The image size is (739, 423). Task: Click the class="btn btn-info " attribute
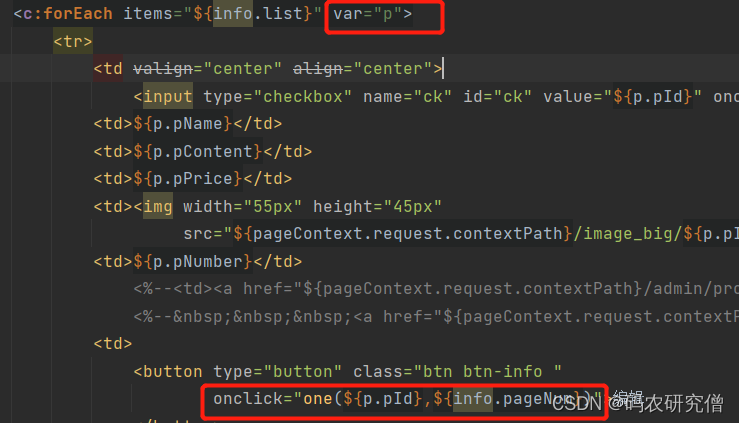pos(457,372)
